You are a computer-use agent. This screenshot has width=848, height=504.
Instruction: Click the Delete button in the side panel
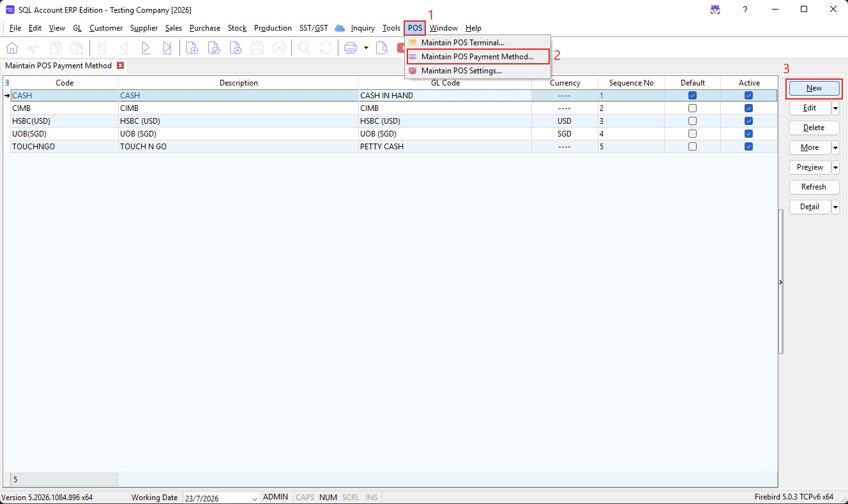814,128
